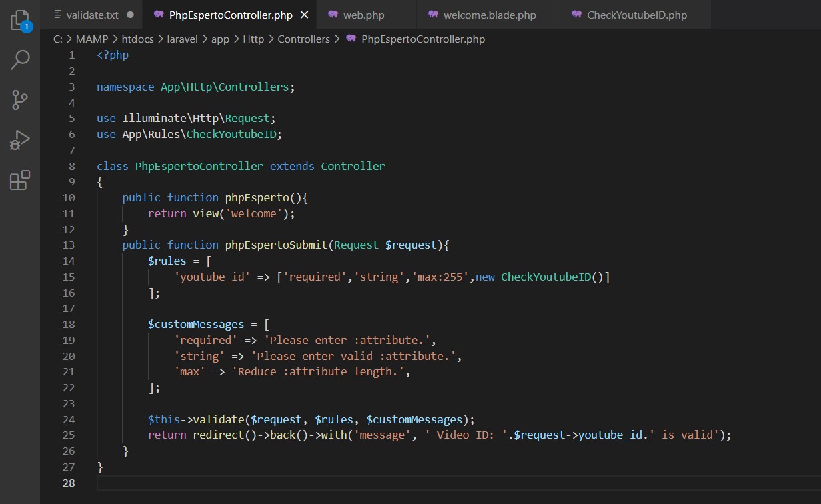Click the unsaved dot on validate.txt tab
This screenshot has height=504, width=821.
pos(129,15)
